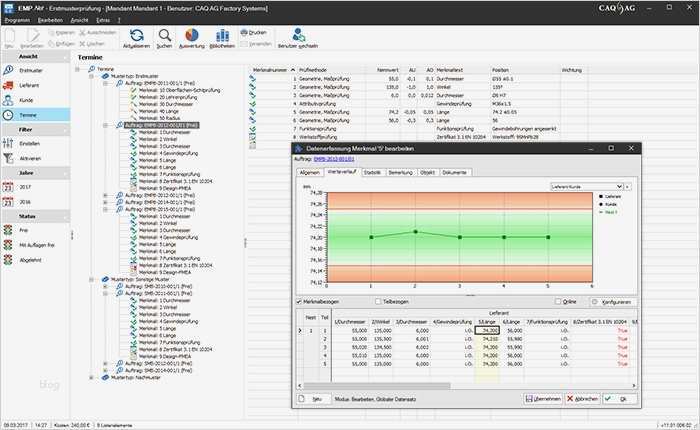Click Abbrechen in the dialog
Screen dimensions: 700x430
pyautogui.click(x=583, y=399)
